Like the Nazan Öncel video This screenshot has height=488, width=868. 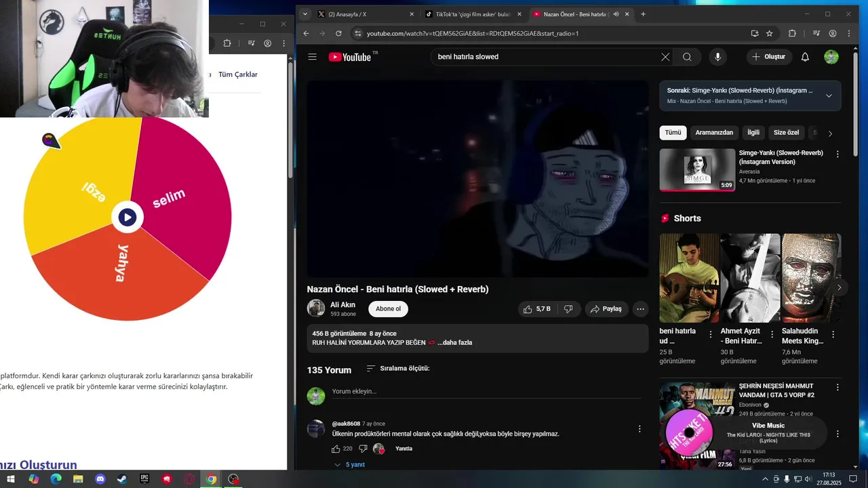tap(536, 309)
